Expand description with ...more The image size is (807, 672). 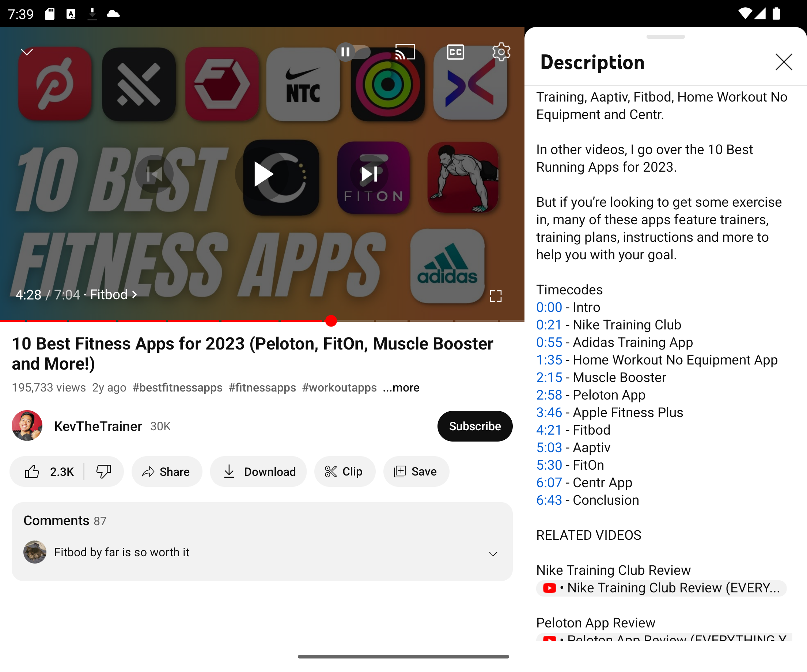click(x=401, y=387)
